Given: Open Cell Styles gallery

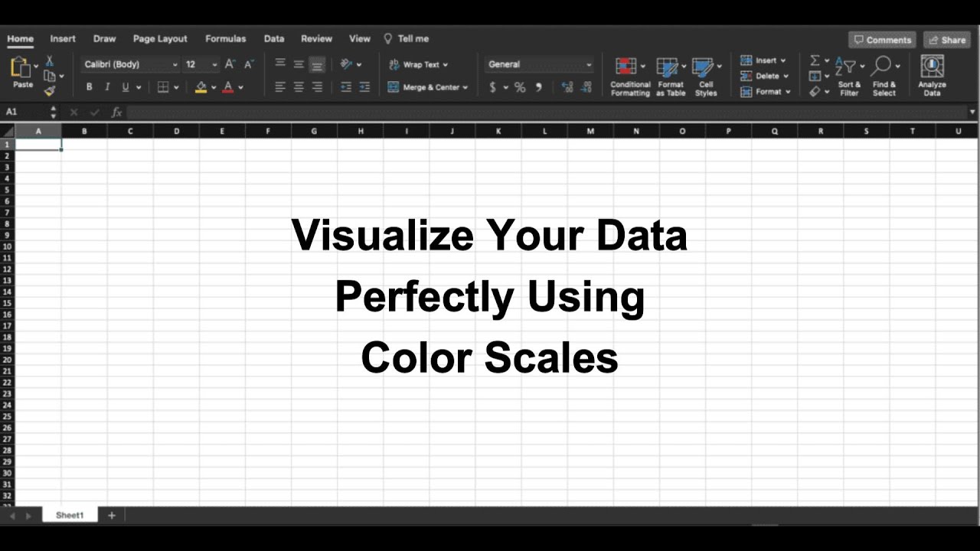Looking at the screenshot, I should click(x=706, y=77).
